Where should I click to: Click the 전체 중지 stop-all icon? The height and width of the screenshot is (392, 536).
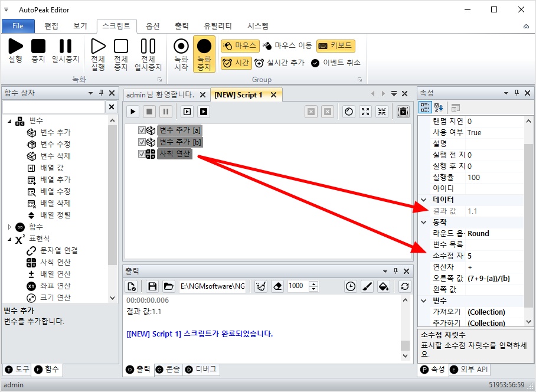[120, 54]
